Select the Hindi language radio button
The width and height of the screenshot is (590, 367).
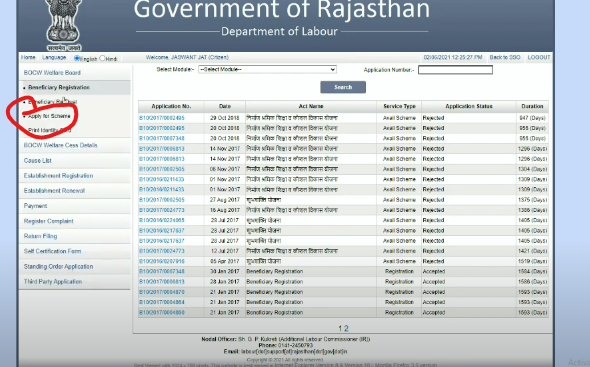[102, 58]
